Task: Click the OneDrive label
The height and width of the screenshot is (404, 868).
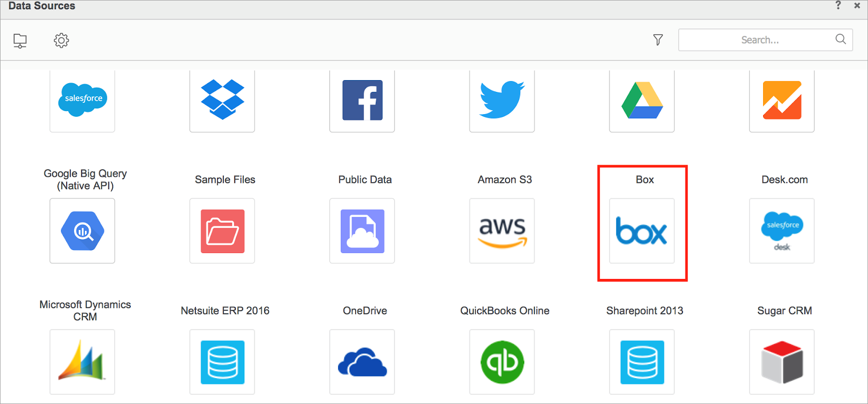Action: click(365, 310)
